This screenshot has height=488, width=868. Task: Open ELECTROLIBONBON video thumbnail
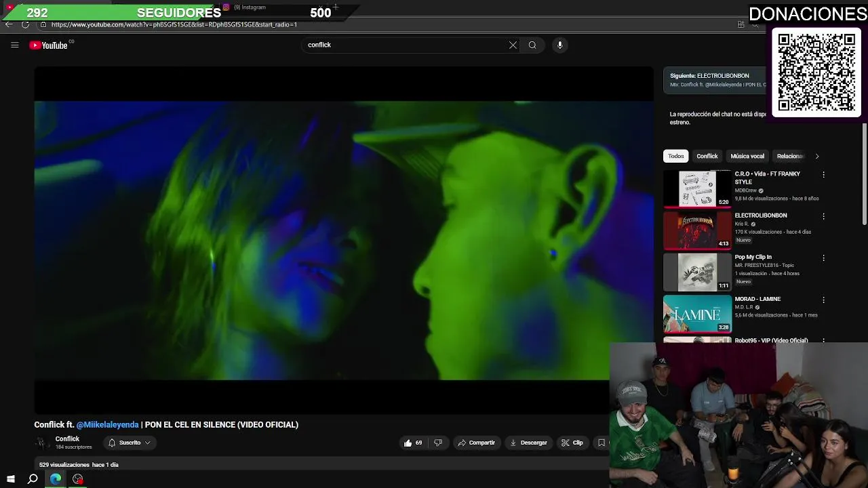pyautogui.click(x=697, y=230)
